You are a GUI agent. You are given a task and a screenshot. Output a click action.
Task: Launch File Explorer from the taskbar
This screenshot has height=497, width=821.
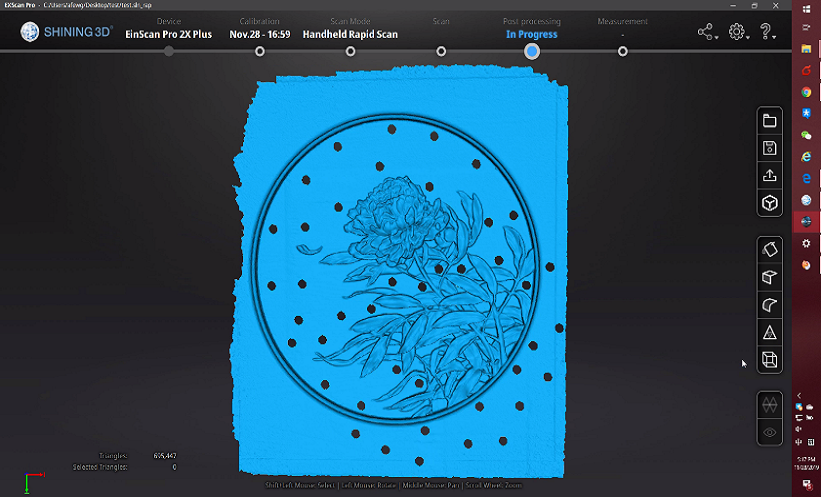[806, 49]
